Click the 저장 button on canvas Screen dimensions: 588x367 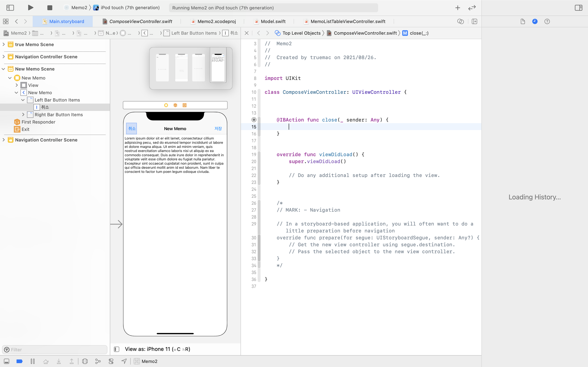point(218,128)
